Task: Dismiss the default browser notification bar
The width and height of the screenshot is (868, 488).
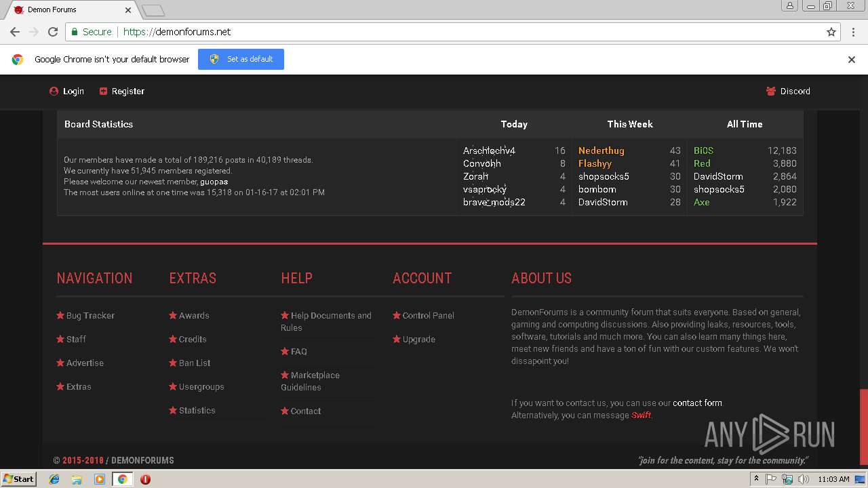Action: (x=852, y=60)
